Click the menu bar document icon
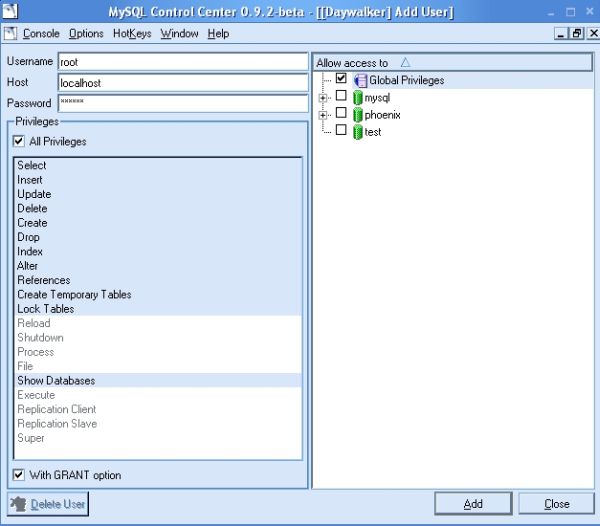Screen dimensions: 600x526 [x=11, y=34]
